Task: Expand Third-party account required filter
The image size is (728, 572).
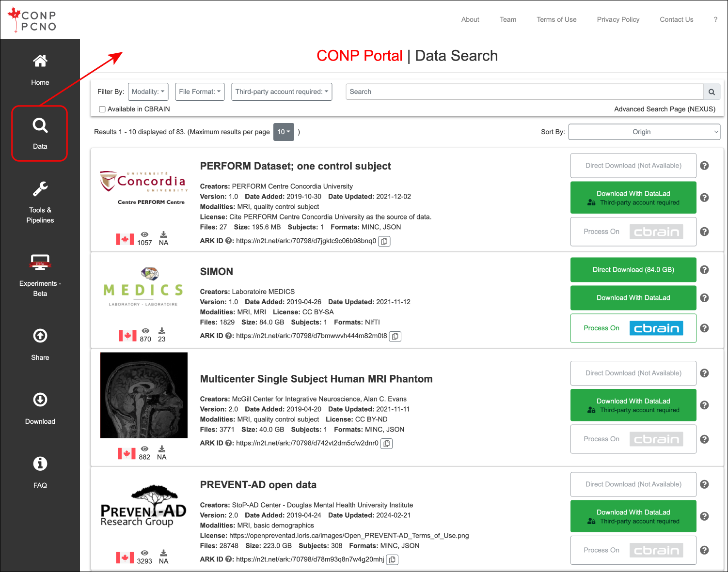Action: pos(282,92)
